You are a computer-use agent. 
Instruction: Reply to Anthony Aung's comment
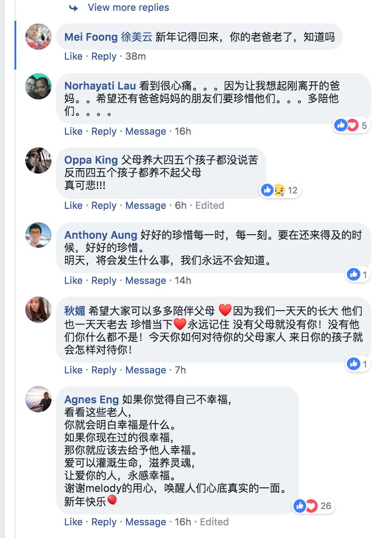104,280
